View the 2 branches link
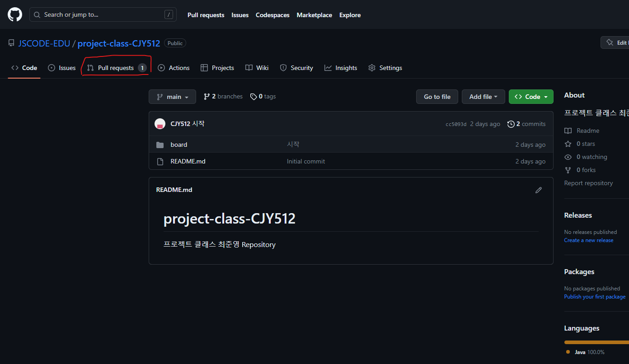This screenshot has height=364, width=629. (x=223, y=97)
